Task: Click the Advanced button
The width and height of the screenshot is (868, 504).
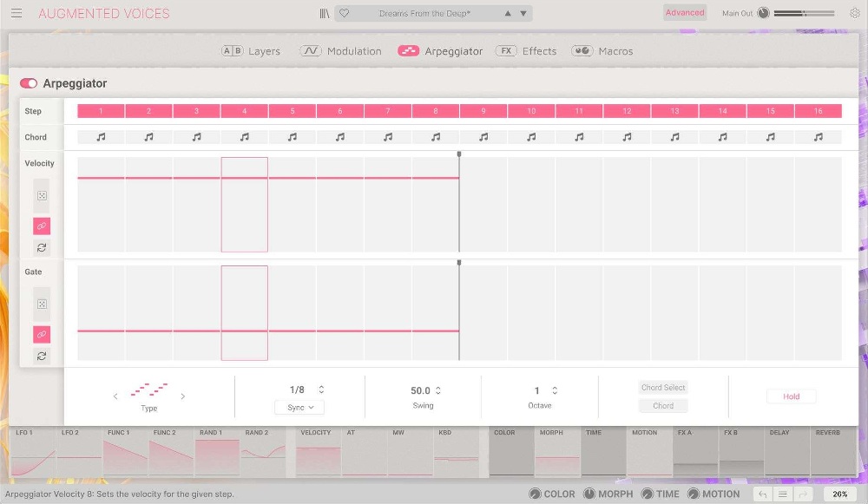Action: (x=684, y=12)
